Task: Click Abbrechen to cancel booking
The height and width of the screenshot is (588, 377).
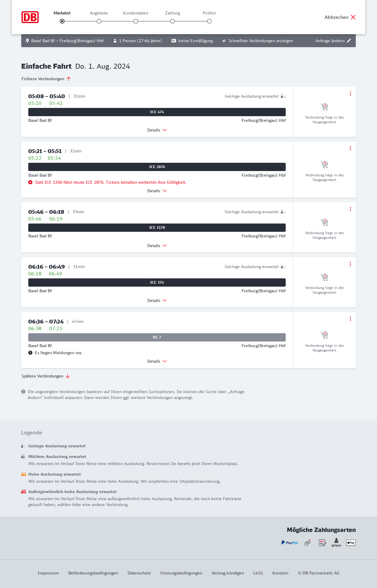Action: 340,17
